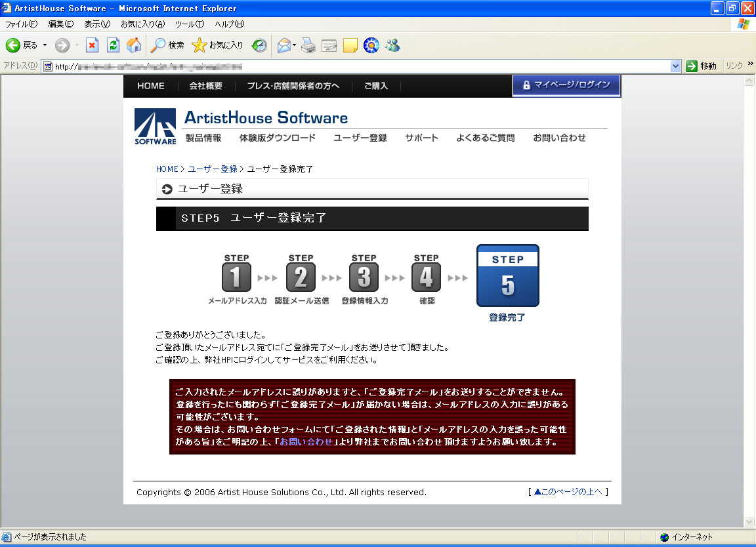Go to the browser Home page icon

pyautogui.click(x=134, y=45)
